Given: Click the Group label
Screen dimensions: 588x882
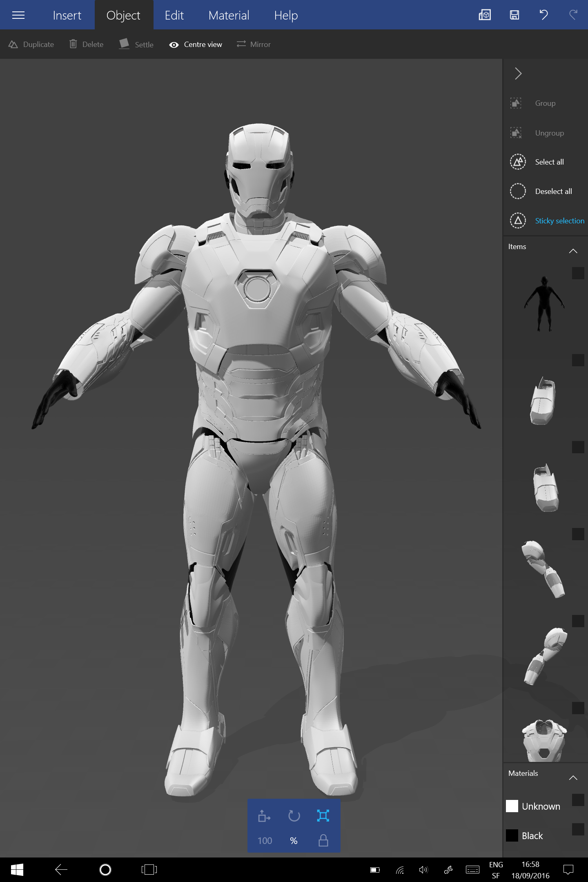Looking at the screenshot, I should [x=545, y=103].
